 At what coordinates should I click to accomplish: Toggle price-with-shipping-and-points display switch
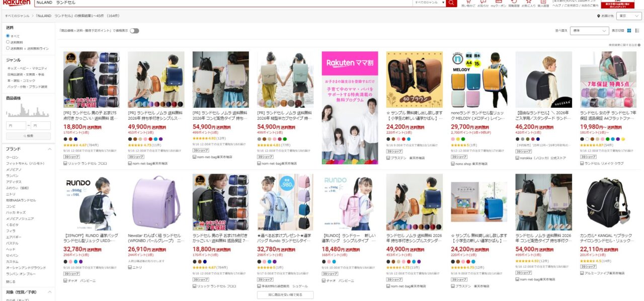pos(134,31)
